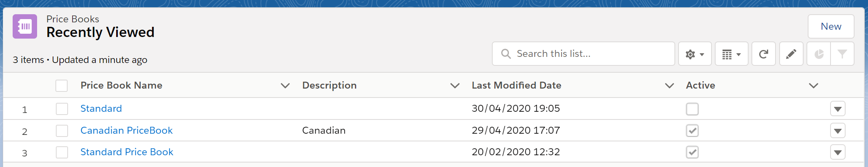Sort by Price Book Name column
The height and width of the screenshot is (167, 868).
(x=121, y=85)
